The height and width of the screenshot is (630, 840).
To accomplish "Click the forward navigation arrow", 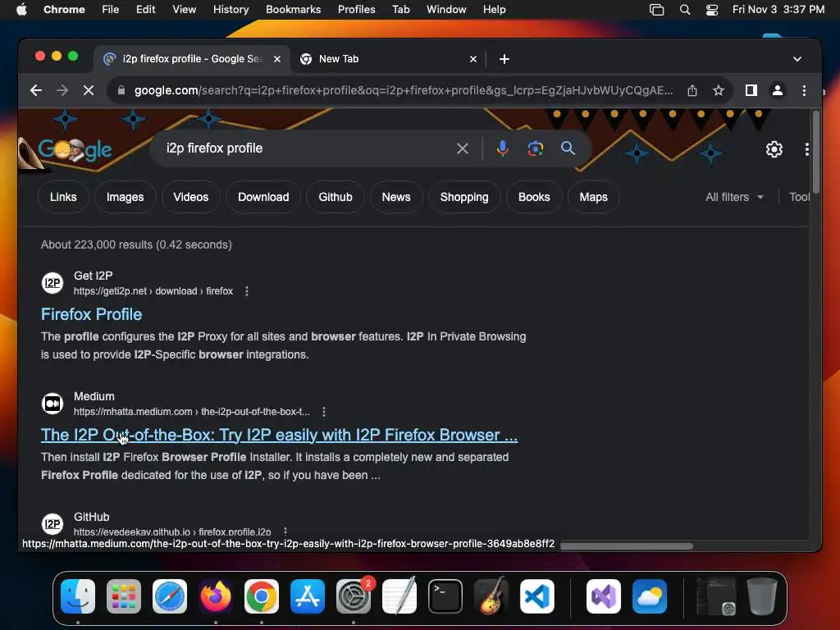I will pos(62,90).
